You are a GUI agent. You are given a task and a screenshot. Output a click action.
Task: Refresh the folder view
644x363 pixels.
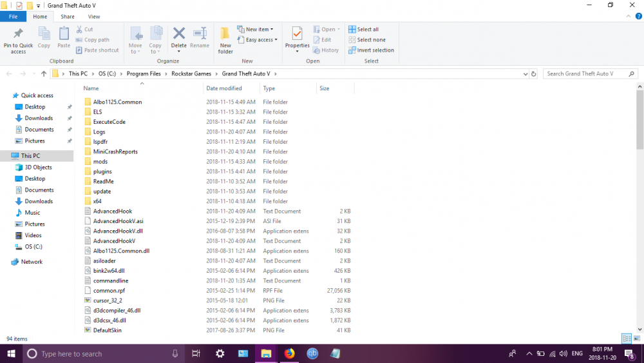click(x=533, y=74)
